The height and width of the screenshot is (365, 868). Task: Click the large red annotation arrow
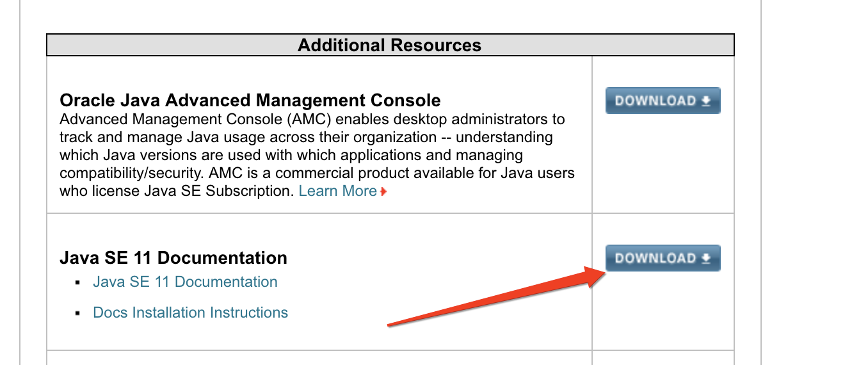pos(493,300)
